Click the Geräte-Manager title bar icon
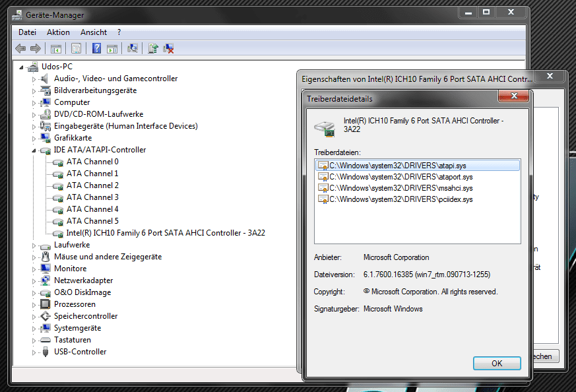The image size is (576, 392). (17, 15)
